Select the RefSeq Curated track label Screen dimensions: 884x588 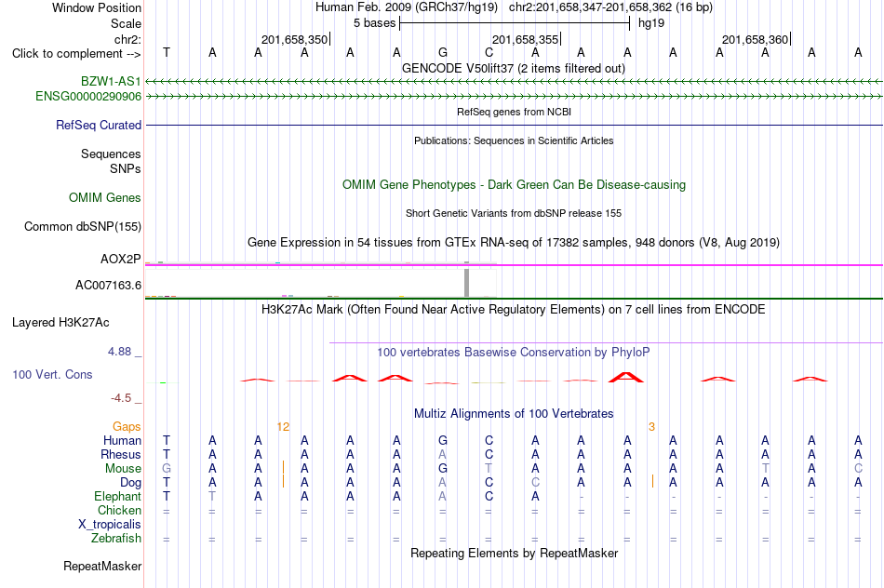tap(99, 126)
